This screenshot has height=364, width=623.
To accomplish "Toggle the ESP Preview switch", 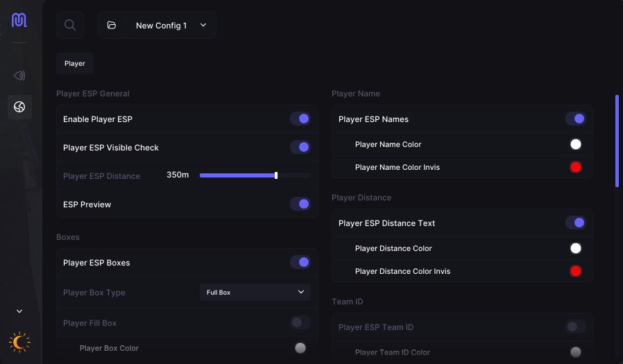I will point(300,205).
